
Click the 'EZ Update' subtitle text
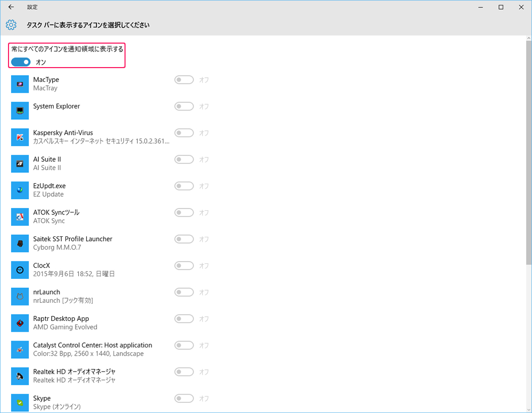pyautogui.click(x=48, y=194)
